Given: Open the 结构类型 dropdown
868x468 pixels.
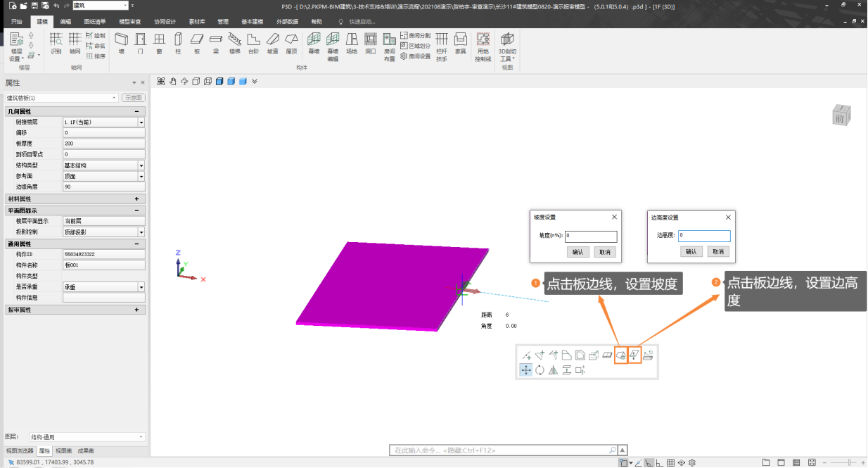Looking at the screenshot, I should click(141, 165).
